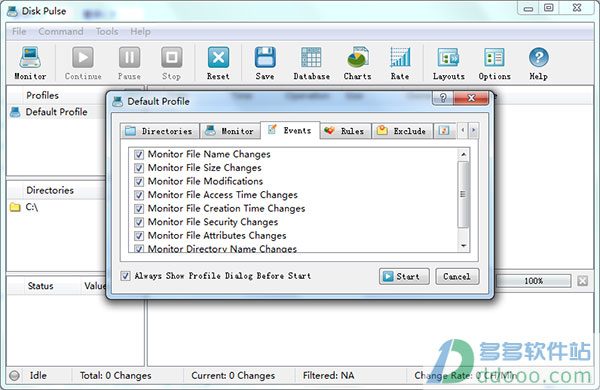Viewport: 600px width, 390px height.
Task: Click the Help question mark icon
Action: [539, 57]
